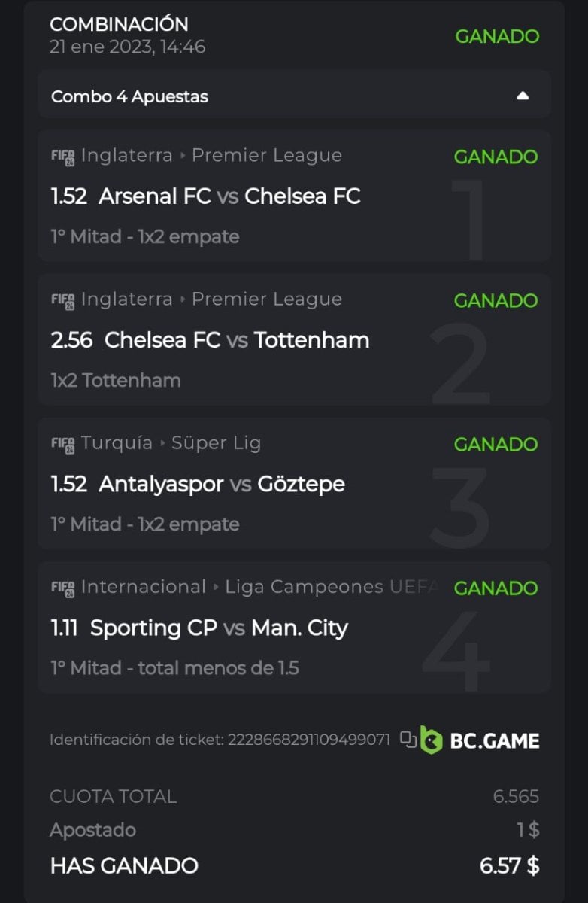Click FIFA icon beside Arsenal match league

click(62, 157)
